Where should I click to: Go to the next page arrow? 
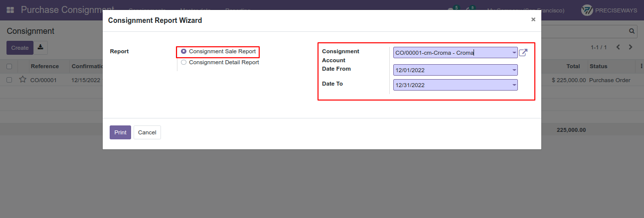coord(631,47)
